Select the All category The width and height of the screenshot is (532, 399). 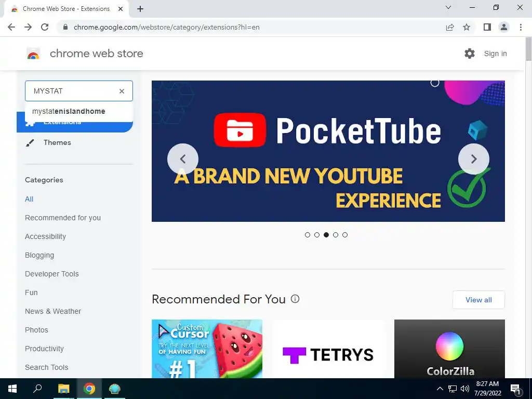29,199
